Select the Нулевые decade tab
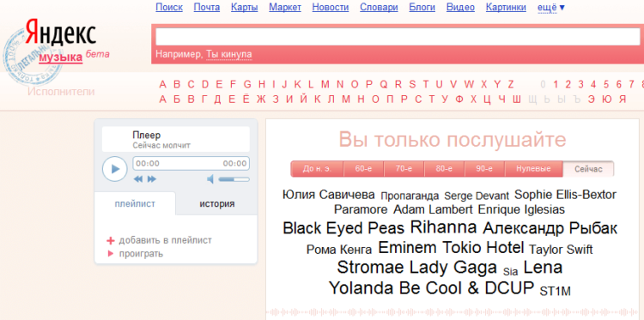The height and width of the screenshot is (320, 644). pos(533,169)
